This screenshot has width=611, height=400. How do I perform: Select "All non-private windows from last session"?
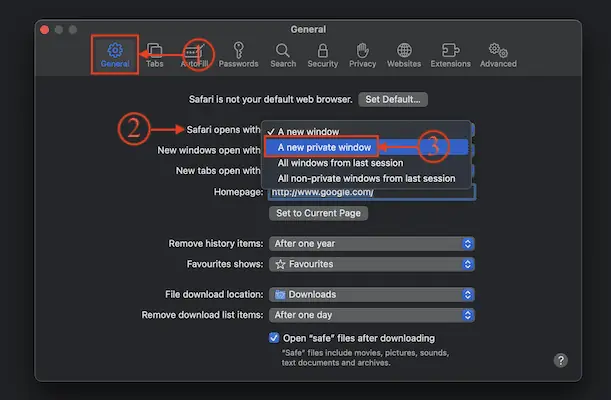366,179
